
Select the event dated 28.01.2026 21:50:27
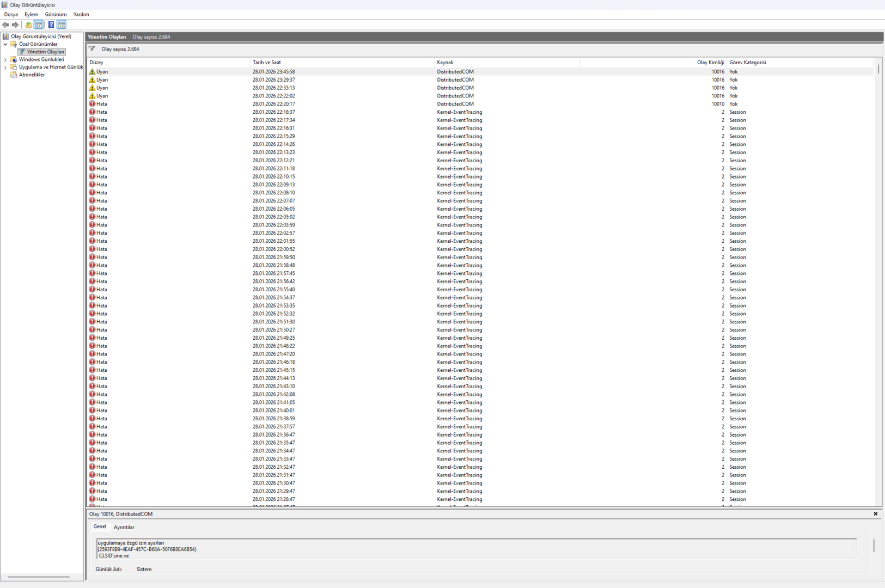481,330
